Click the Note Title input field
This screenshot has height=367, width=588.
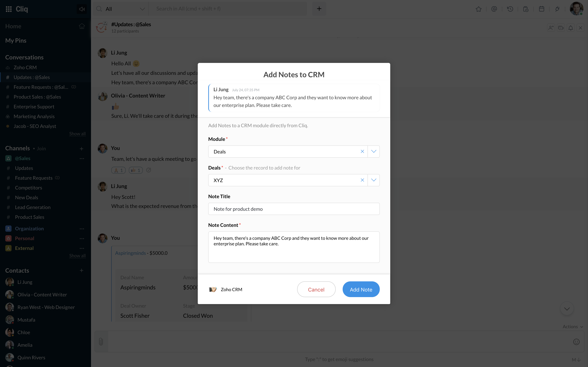coord(294,209)
